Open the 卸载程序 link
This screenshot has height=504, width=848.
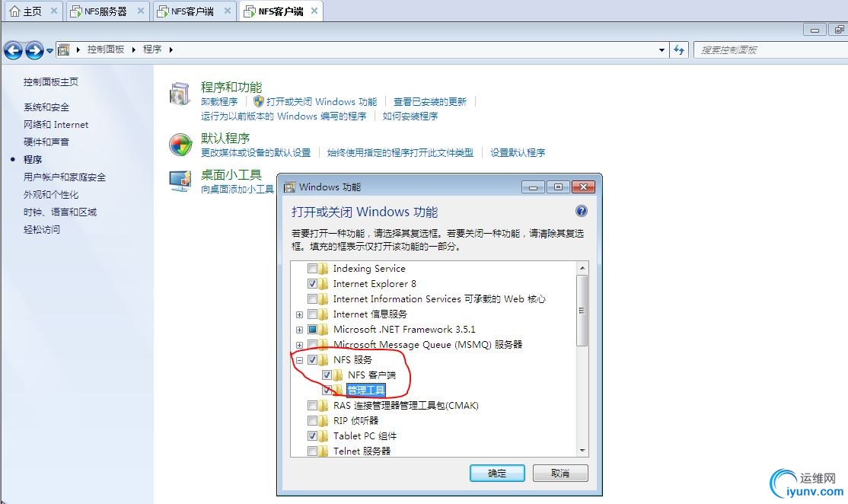[x=219, y=102]
